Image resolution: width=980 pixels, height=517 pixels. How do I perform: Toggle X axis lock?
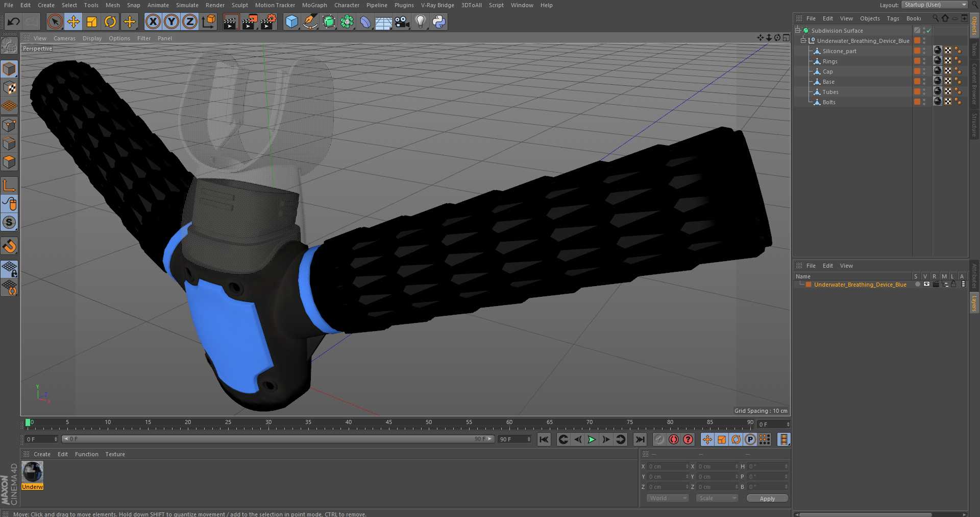153,21
